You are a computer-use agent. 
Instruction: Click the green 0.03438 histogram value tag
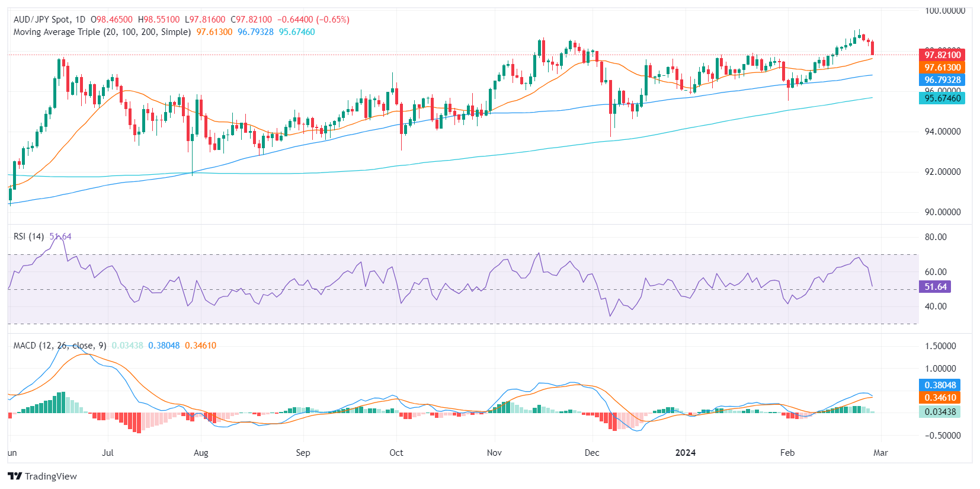(940, 412)
